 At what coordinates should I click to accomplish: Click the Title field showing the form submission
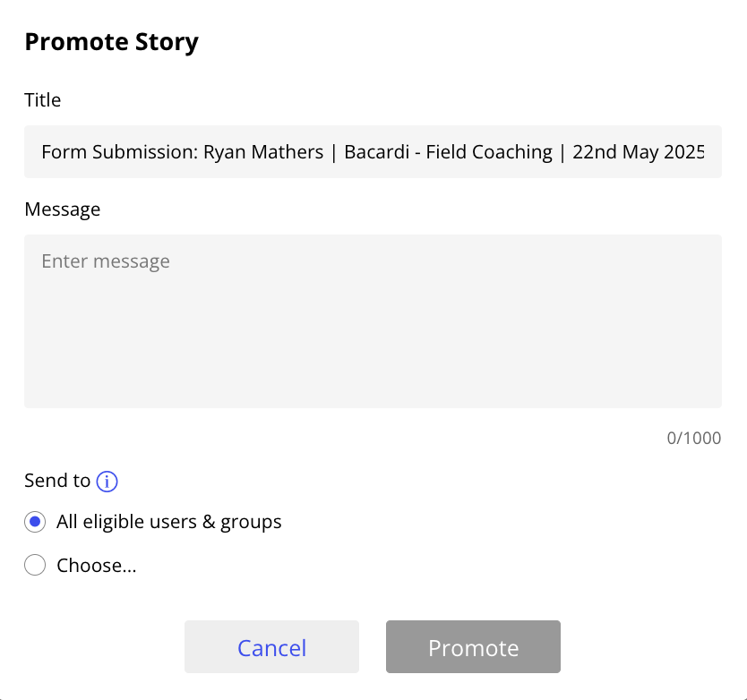pos(373,151)
